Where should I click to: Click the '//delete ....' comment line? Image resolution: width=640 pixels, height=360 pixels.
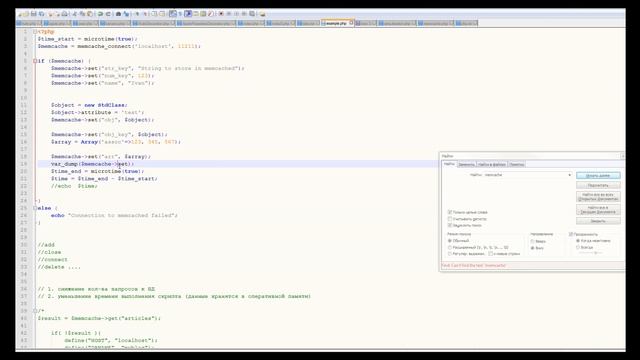tap(59, 267)
